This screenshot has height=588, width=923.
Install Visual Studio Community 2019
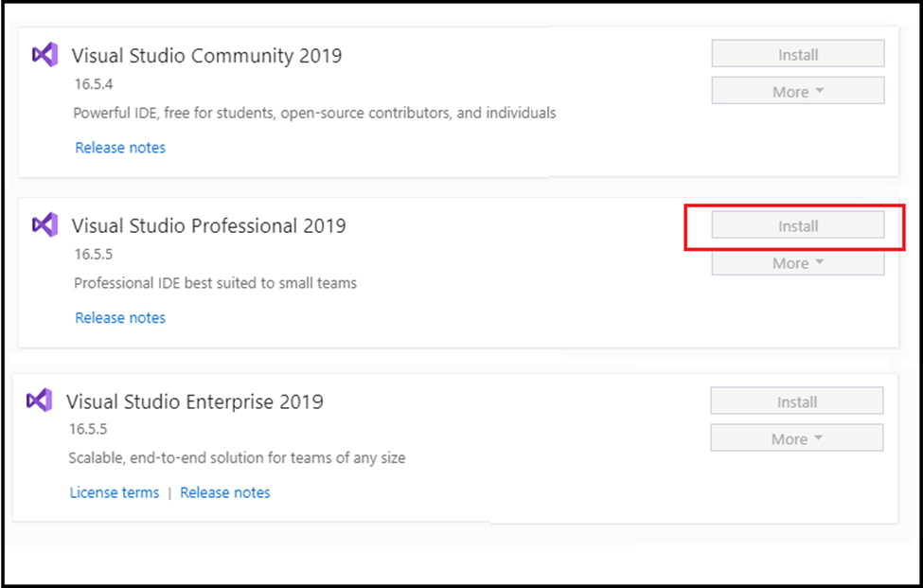(798, 54)
